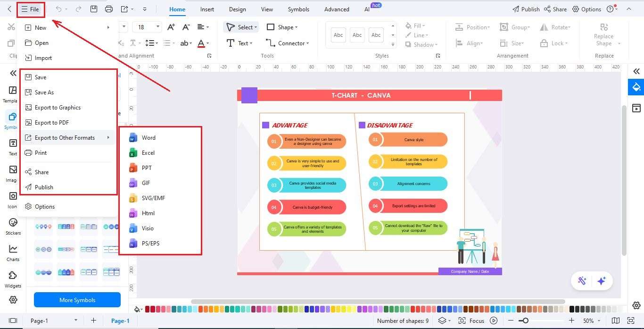The image size is (644, 329).
Task: Open the Advanced tab
Action: [337, 9]
